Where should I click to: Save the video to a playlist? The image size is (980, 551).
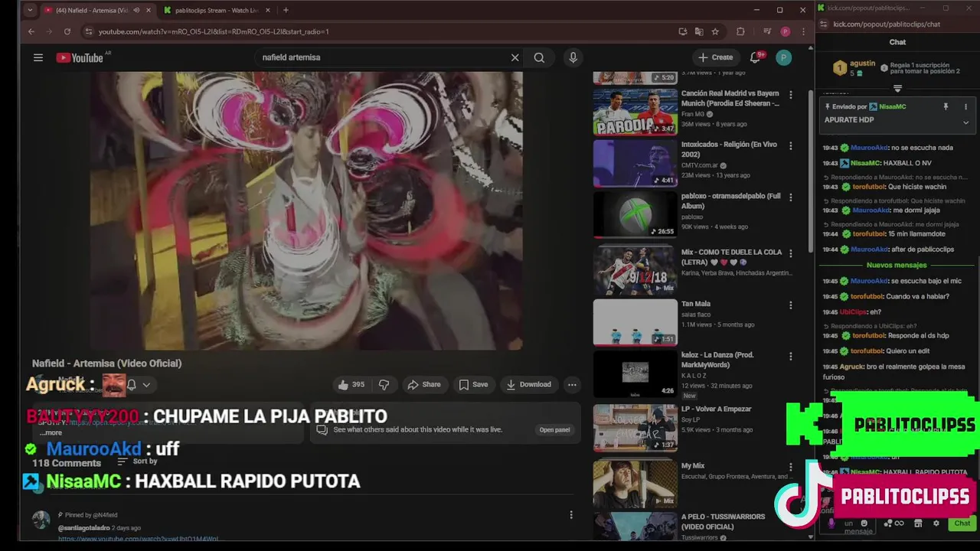pos(473,385)
